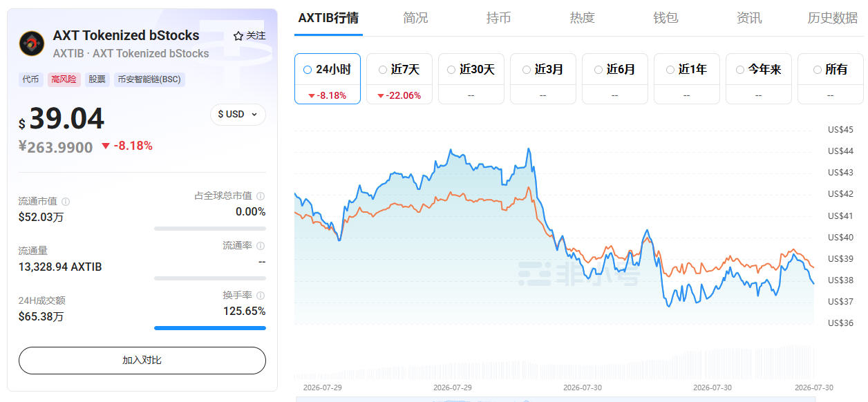Click the 股票 tag

click(x=97, y=79)
